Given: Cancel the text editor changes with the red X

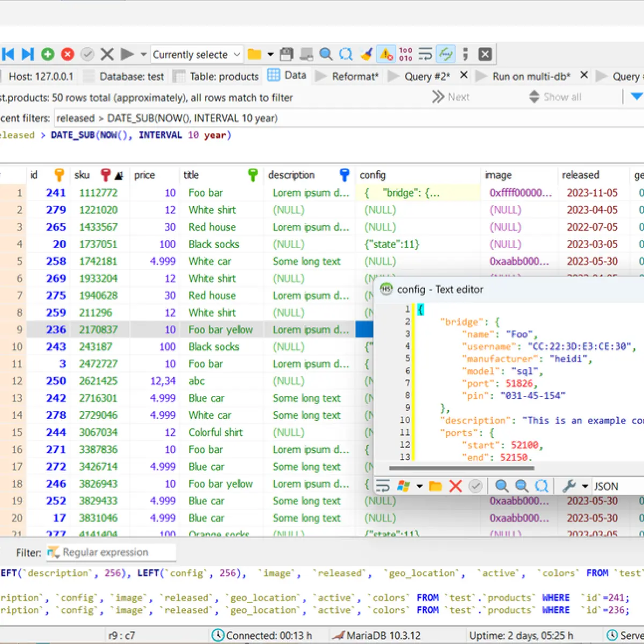Looking at the screenshot, I should coord(456,486).
